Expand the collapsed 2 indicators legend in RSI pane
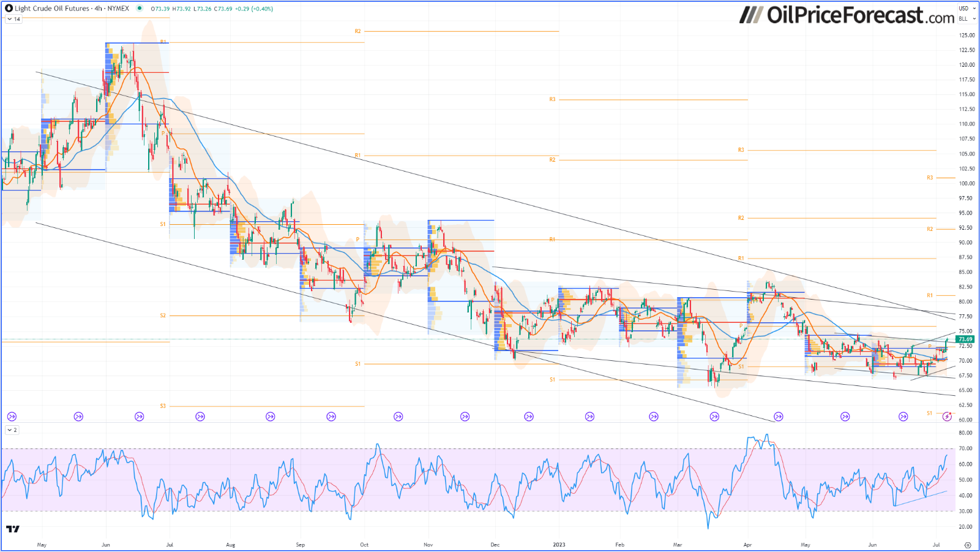Screen dimensions: 980x552 tap(12, 430)
